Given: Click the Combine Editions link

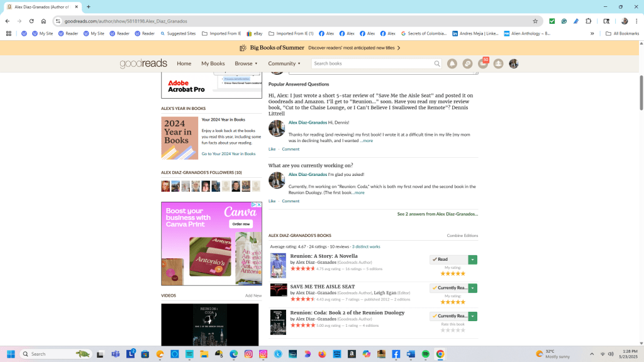Looking at the screenshot, I should click(x=462, y=236).
